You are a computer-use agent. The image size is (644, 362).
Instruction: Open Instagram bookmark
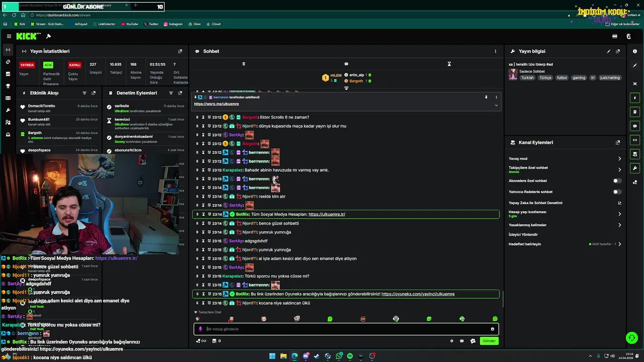tap(173, 24)
